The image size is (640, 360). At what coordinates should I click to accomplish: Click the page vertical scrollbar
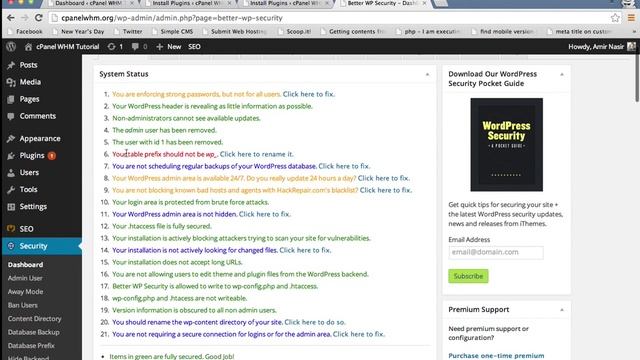pos(637,79)
